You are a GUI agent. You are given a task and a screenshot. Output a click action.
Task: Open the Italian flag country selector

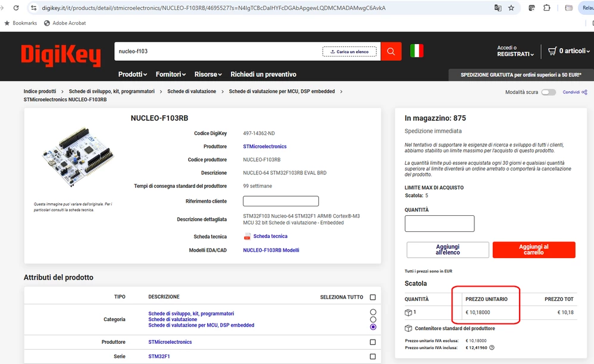tap(417, 51)
